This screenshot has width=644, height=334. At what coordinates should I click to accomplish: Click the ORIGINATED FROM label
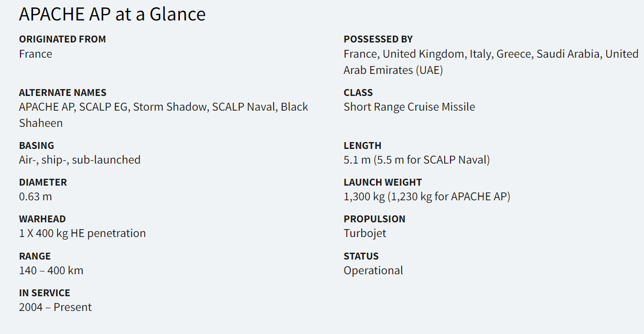[x=62, y=39]
